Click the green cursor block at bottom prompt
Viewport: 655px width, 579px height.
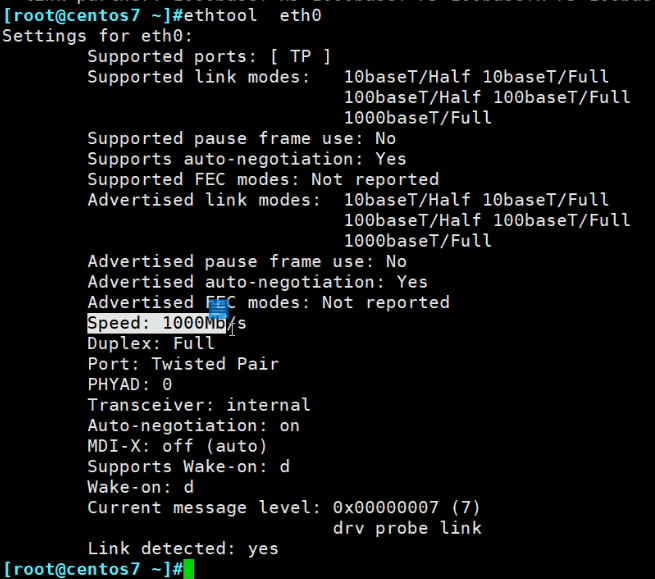pos(188,569)
